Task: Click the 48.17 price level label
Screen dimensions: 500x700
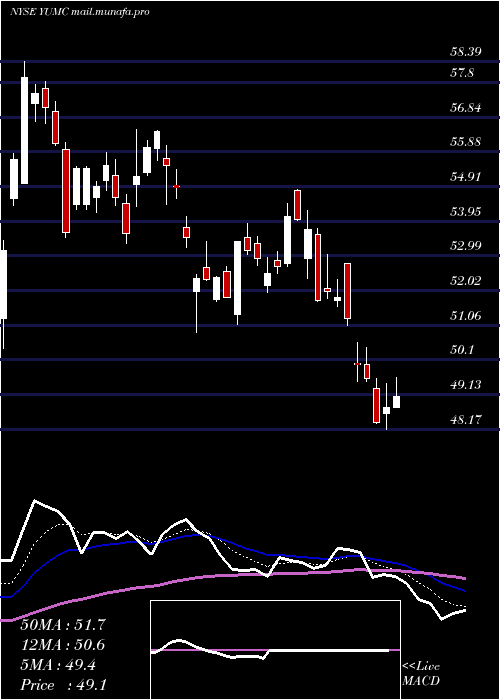Action: 466,419
